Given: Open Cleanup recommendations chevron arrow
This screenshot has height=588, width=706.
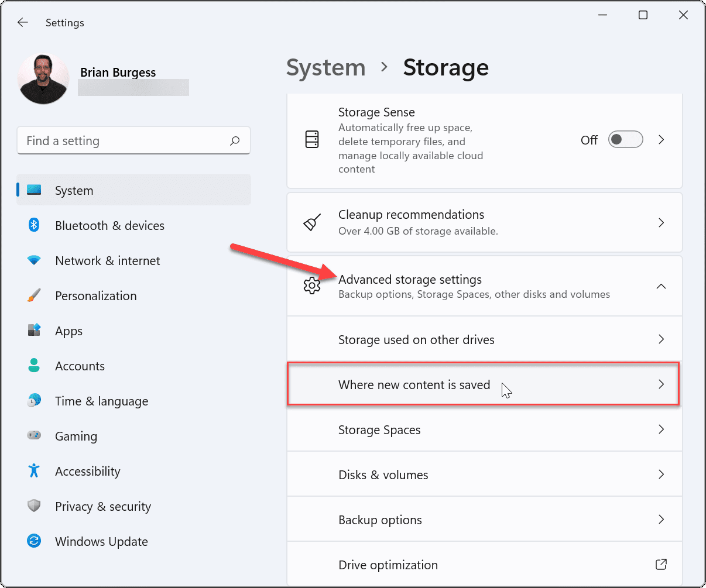Looking at the screenshot, I should 661,222.
